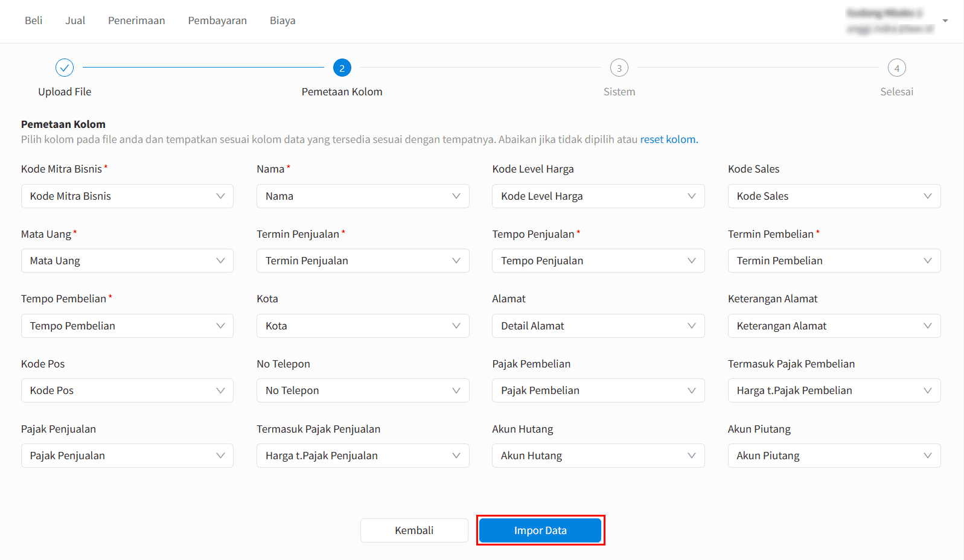Click step 3 Sistem circle
The image size is (964, 560).
(619, 68)
